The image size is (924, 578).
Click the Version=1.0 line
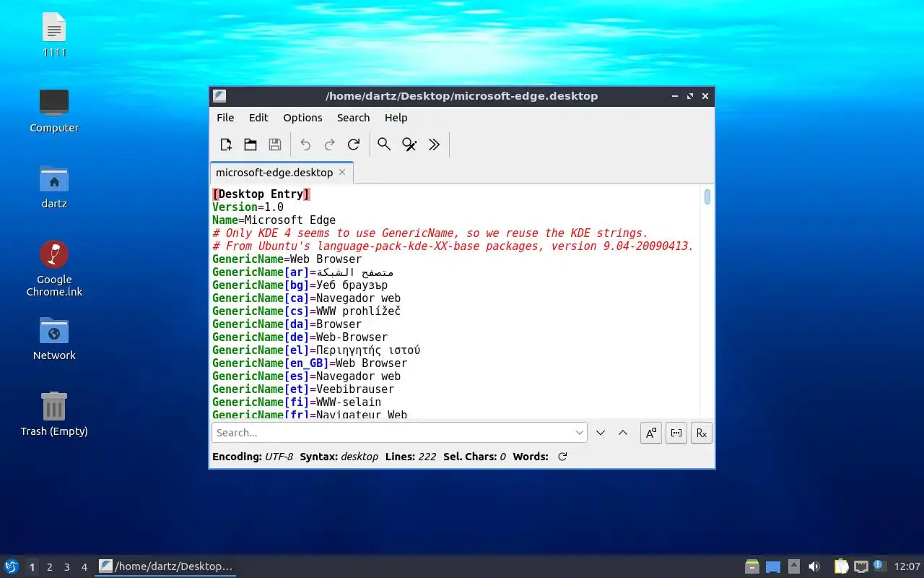click(x=248, y=207)
